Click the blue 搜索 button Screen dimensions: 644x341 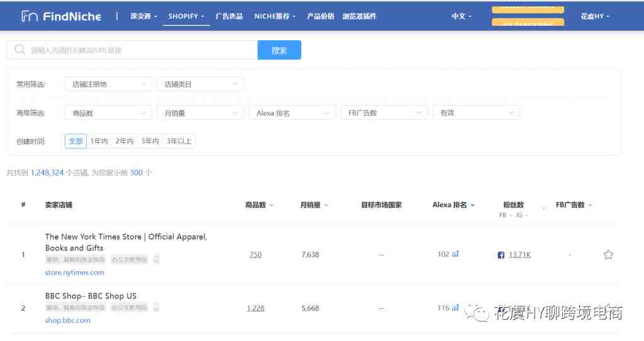click(279, 50)
